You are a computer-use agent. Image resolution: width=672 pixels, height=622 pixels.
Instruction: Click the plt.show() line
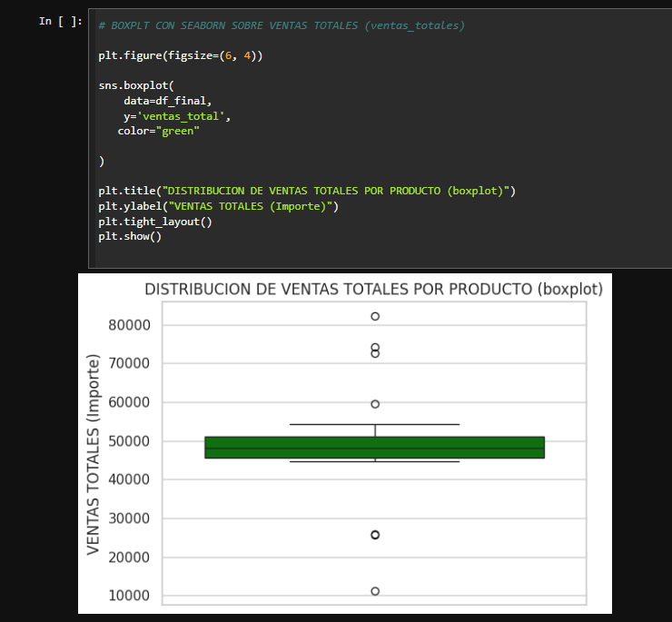[x=130, y=236]
